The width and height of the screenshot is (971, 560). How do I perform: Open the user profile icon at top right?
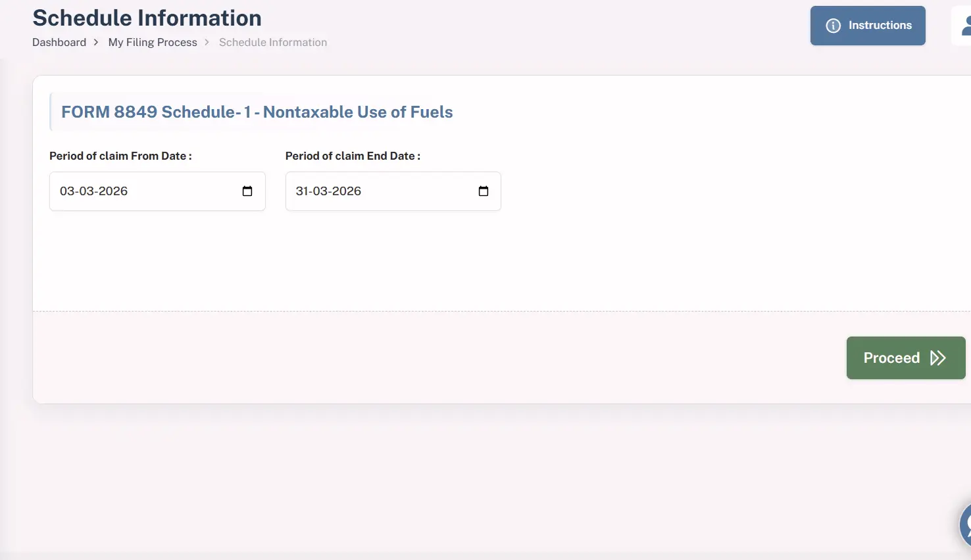coord(966,26)
